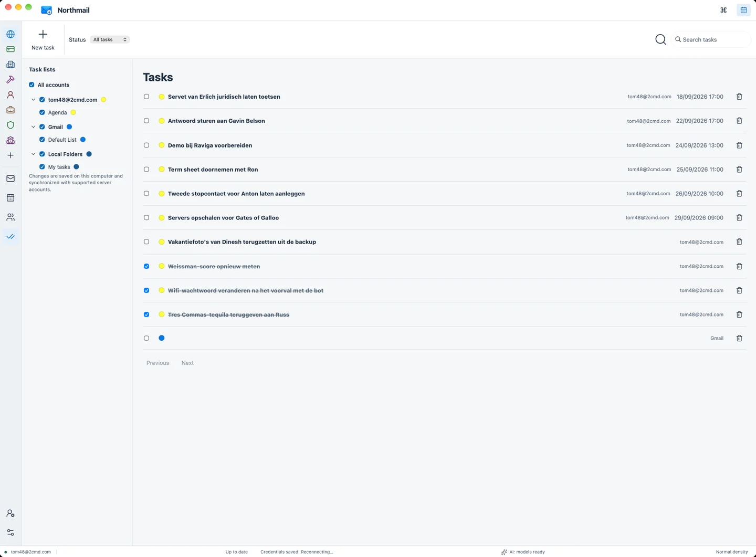Click the New task plus icon
Viewport: 756px width, 557px height.
(x=43, y=35)
